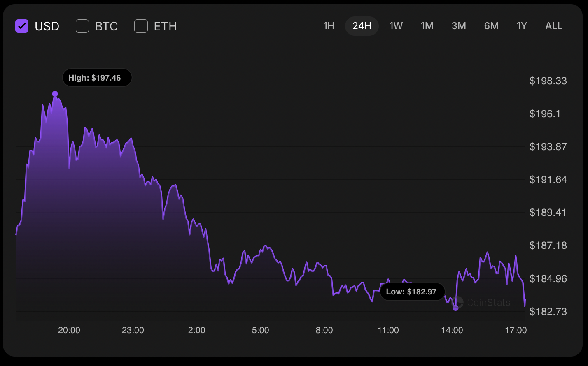Click the $182.73 price axis label
This screenshot has width=588, height=366.
548,312
